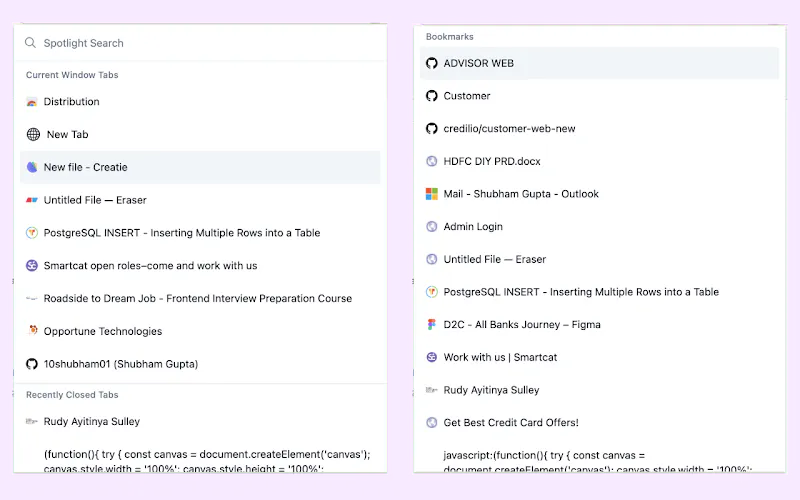
Task: Switch to the Distribution tab
Action: [200, 102]
